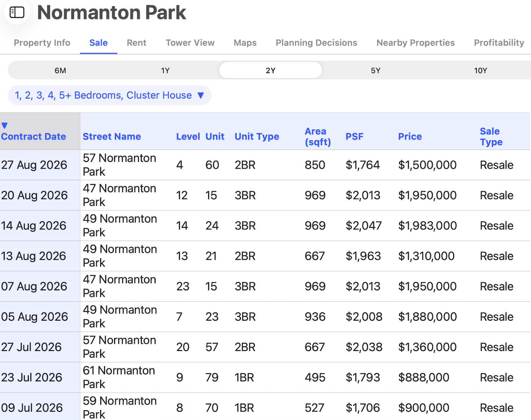Click the 59 Normanton Park street cell
The image size is (531, 420).
[119, 407]
